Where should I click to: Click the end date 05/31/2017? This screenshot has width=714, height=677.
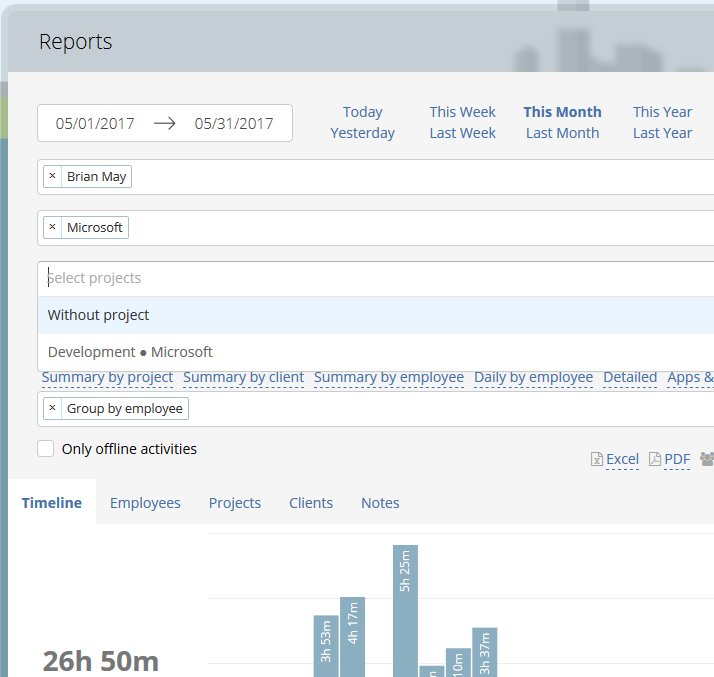click(x=234, y=123)
